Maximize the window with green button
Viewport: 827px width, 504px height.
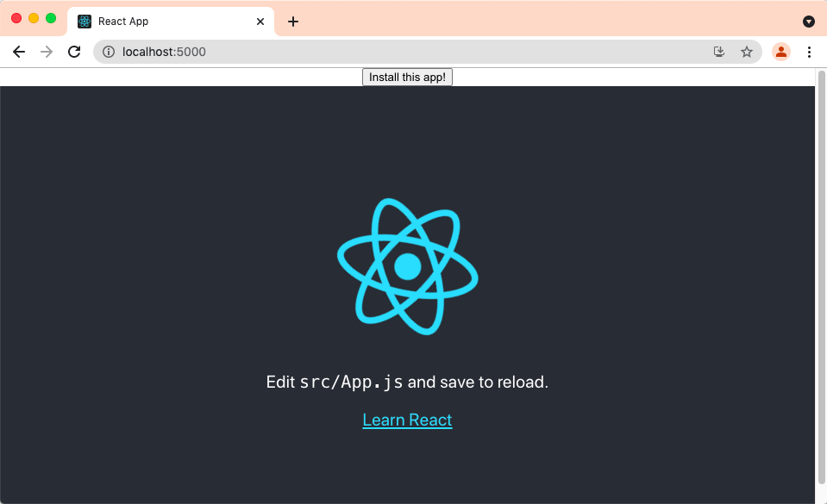(x=51, y=18)
